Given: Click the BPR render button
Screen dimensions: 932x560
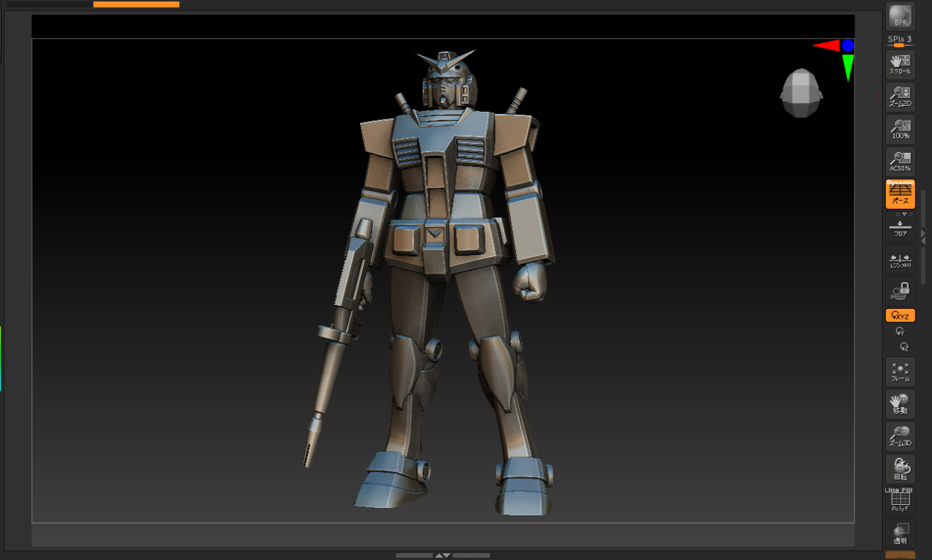Looking at the screenshot, I should click(x=900, y=16).
